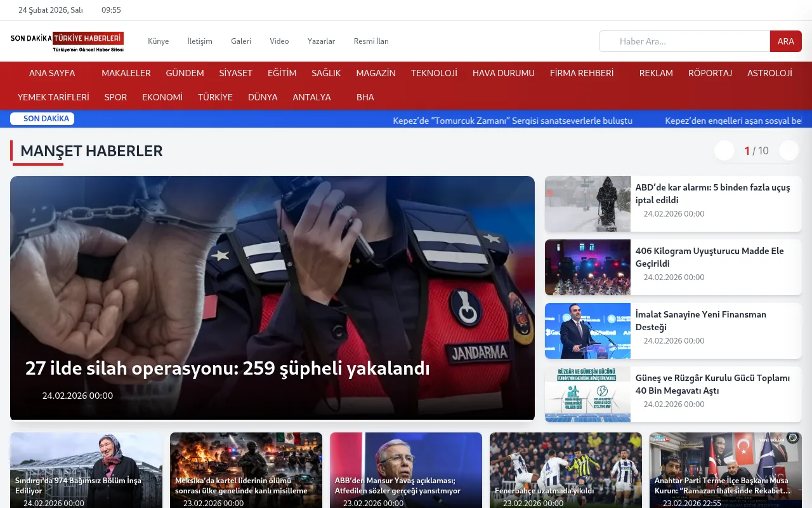This screenshot has width=812, height=508.
Task: Open the SPOR section
Action: (115, 97)
